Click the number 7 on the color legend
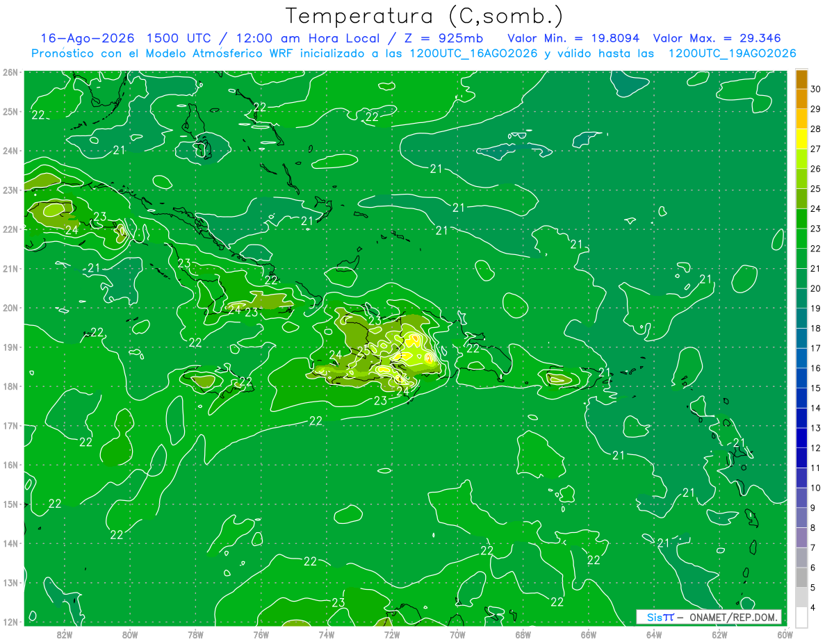 [814, 547]
